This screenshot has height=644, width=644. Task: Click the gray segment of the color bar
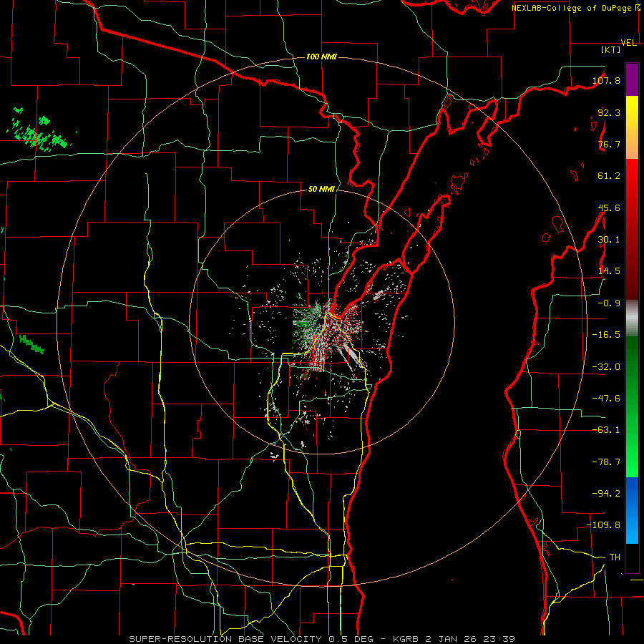point(632,318)
